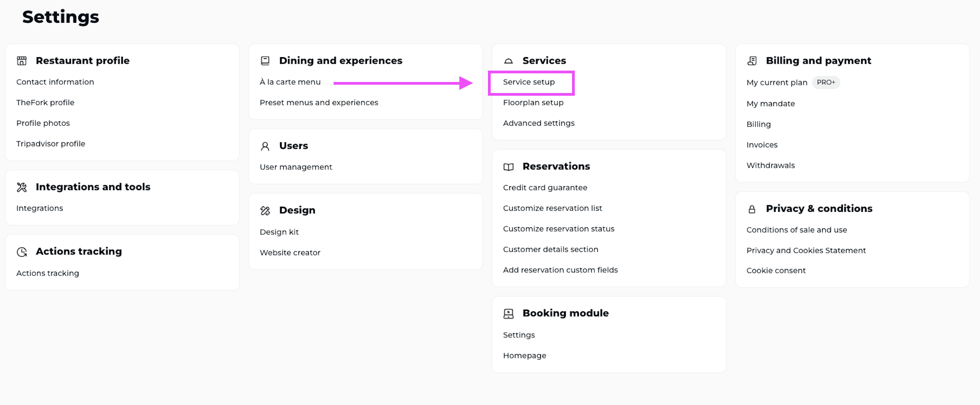Screen dimensions: 980x405
Task: Click the Design heading text
Action: 297,210
